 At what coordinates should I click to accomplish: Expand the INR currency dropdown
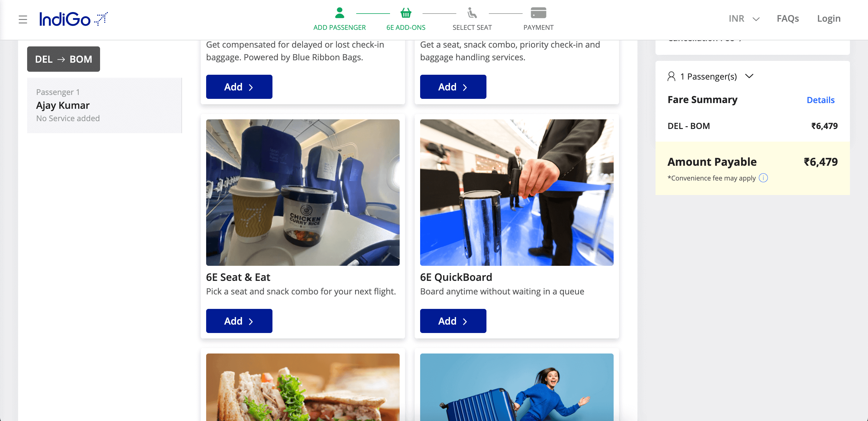[744, 18]
